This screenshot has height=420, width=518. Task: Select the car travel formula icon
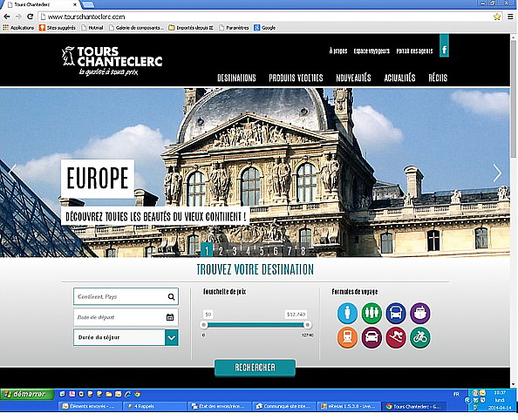(371, 337)
